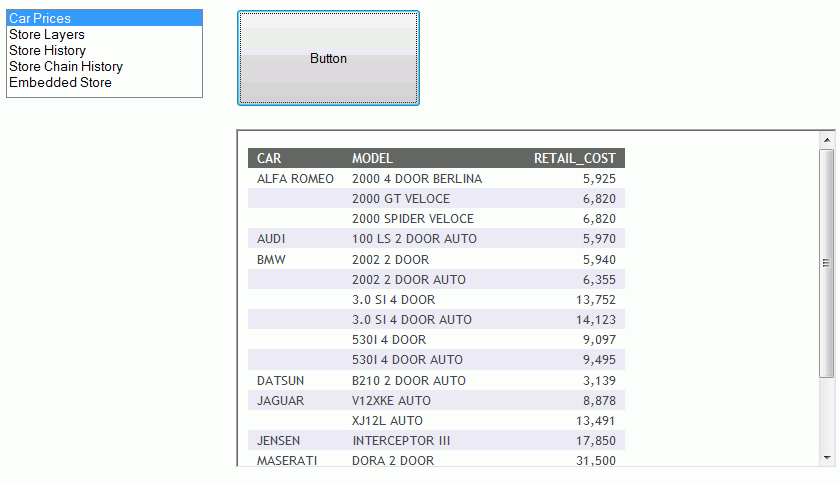Click the 5,925 retail cost value

599,179
